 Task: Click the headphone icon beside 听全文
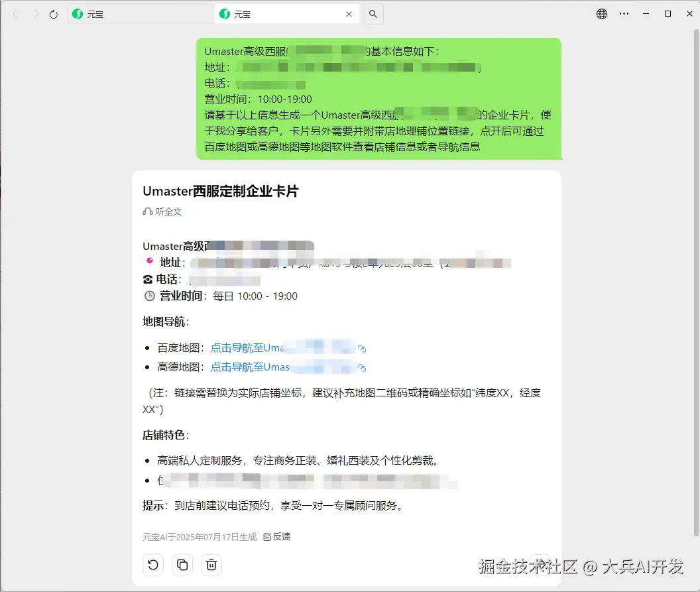[x=147, y=211]
